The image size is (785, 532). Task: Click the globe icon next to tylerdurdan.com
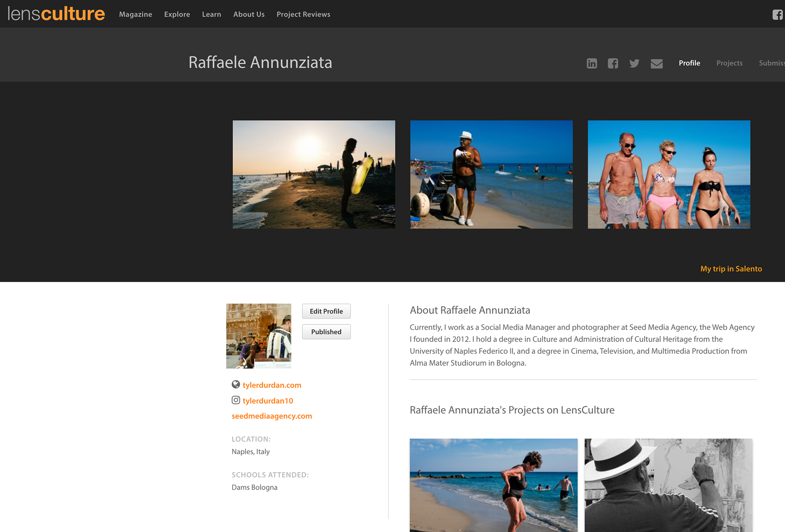pyautogui.click(x=236, y=384)
